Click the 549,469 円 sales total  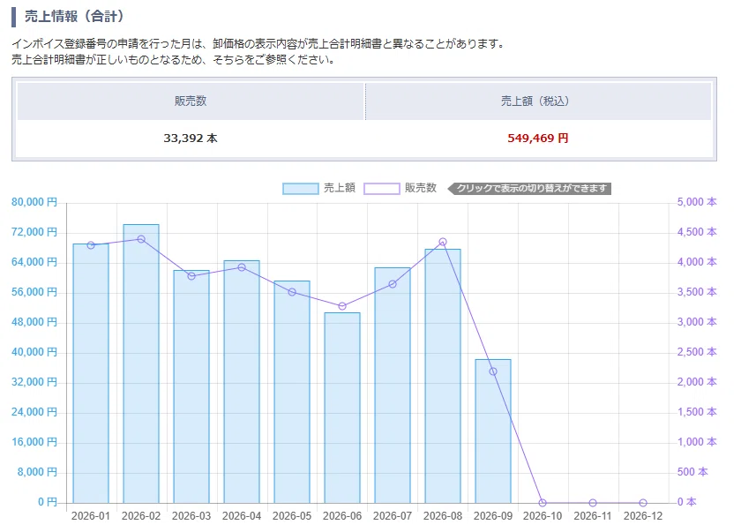pos(537,139)
